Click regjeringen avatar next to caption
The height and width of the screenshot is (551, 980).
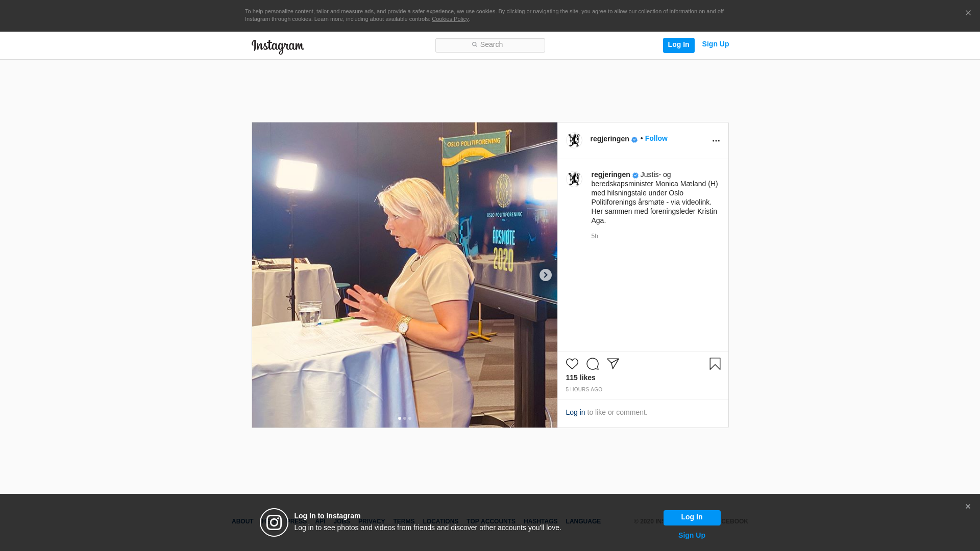click(574, 179)
